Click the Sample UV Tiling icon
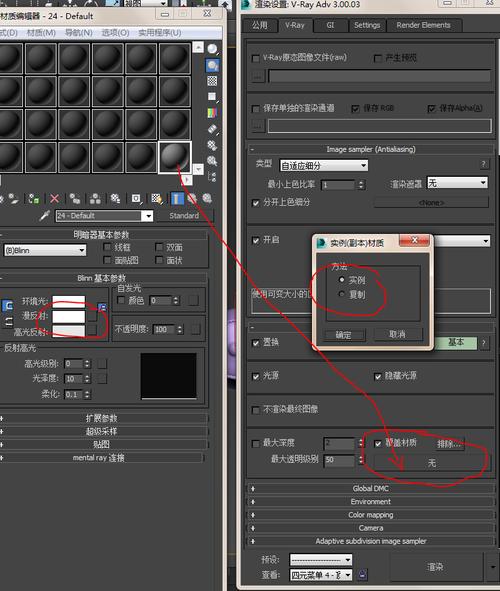Screen dimensions: 500x591 pyautogui.click(x=212, y=97)
